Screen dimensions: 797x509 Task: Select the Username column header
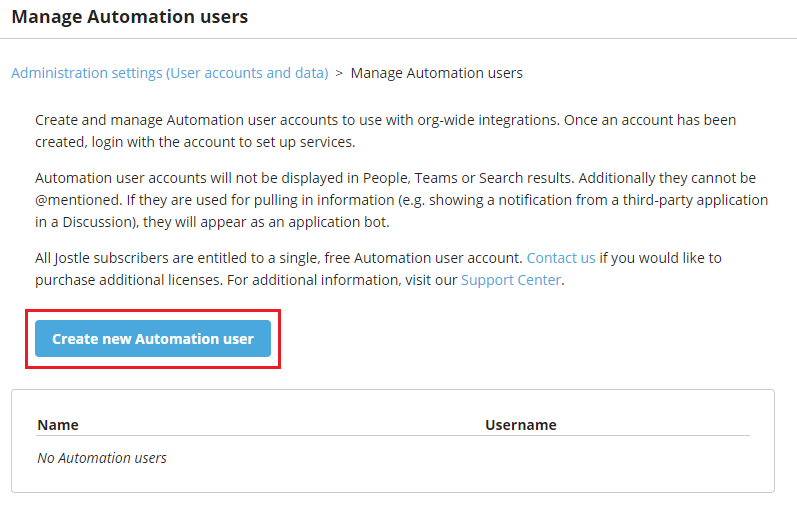pos(520,425)
